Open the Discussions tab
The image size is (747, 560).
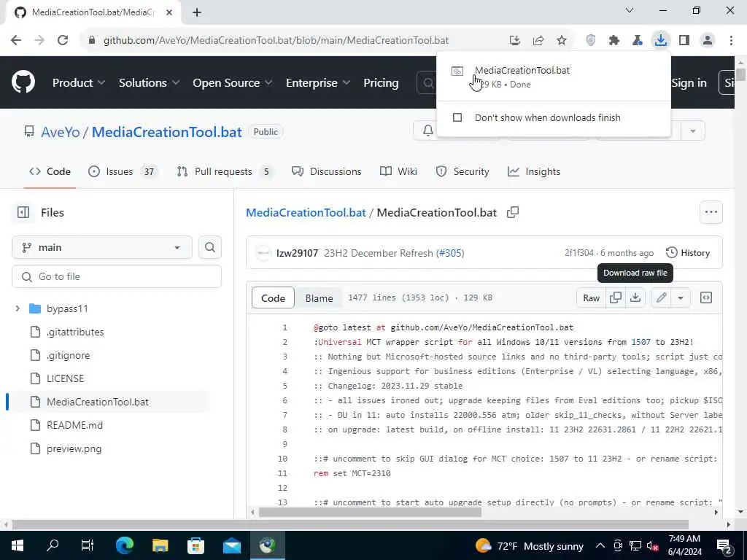point(327,171)
